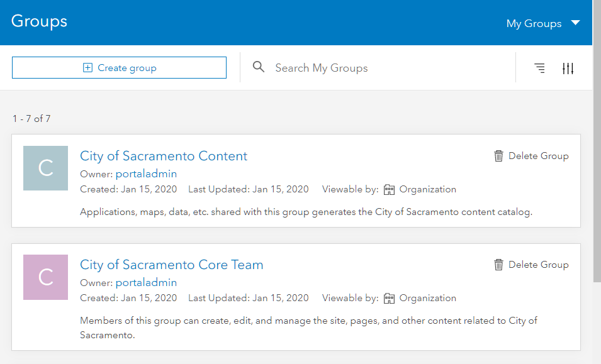Click the pink C thumbnail of the Core Team group

pos(45,277)
